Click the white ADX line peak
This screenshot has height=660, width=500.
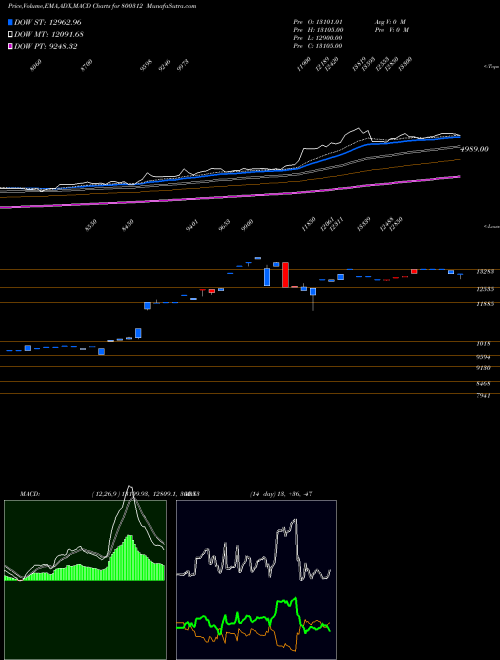(295, 522)
